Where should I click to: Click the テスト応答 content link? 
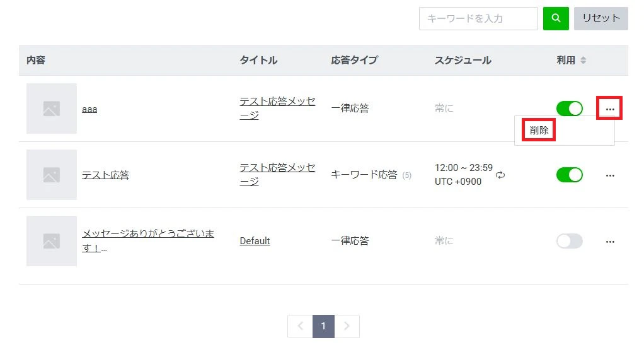pyautogui.click(x=105, y=175)
